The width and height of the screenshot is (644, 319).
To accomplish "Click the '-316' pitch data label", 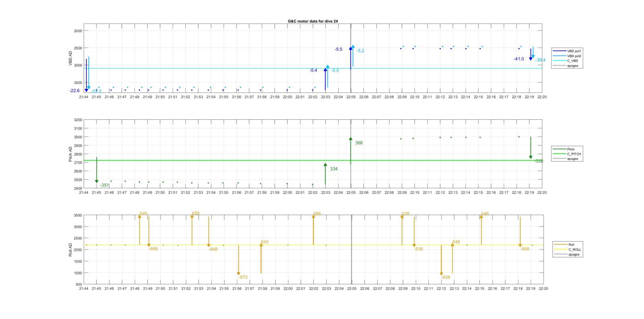I will [539, 161].
